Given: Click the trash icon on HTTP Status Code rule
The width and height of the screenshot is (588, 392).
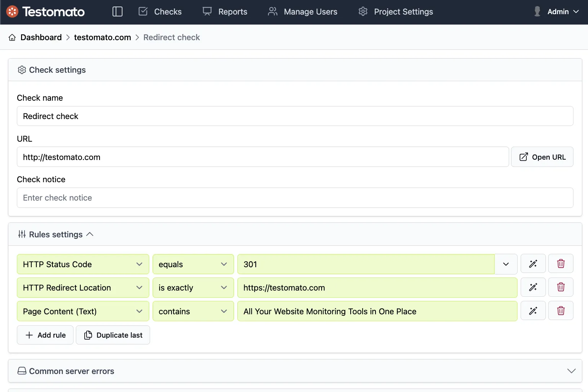Looking at the screenshot, I should coord(561,263).
